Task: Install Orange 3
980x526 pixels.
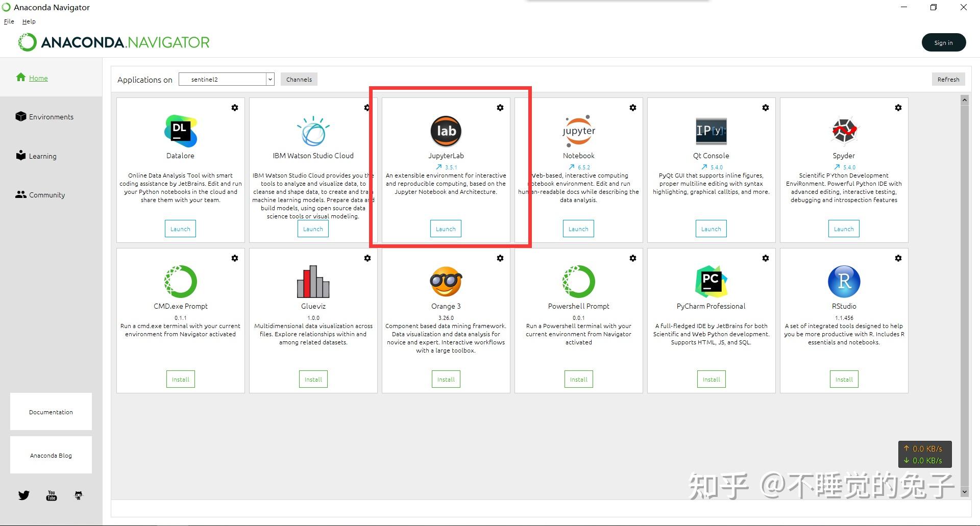Action: click(446, 379)
